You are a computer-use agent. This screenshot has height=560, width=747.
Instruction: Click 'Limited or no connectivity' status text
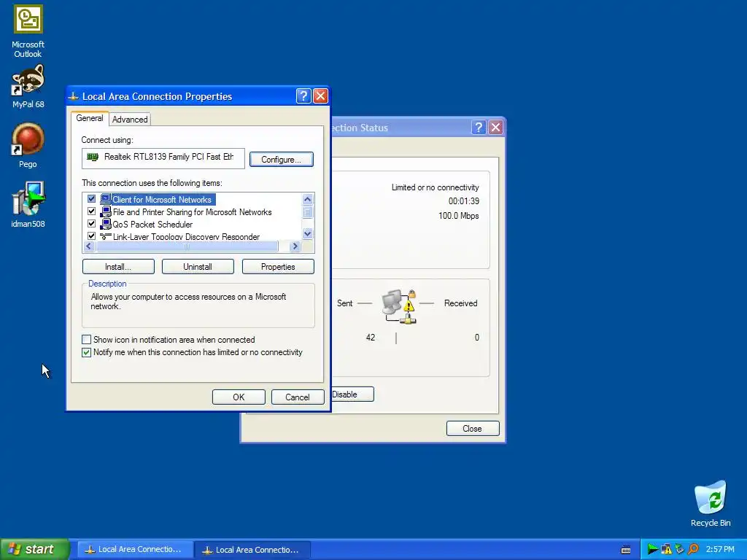click(435, 187)
